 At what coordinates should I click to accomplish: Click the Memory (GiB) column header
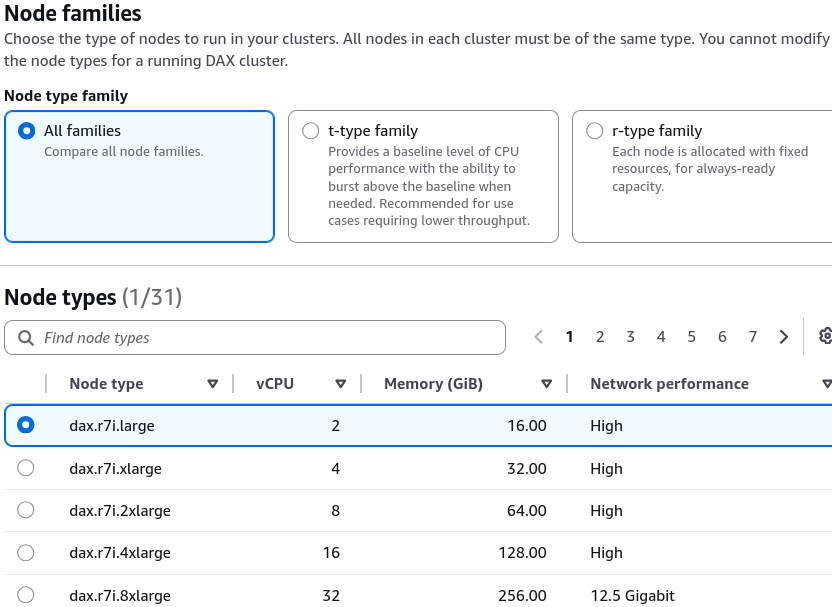tap(434, 384)
